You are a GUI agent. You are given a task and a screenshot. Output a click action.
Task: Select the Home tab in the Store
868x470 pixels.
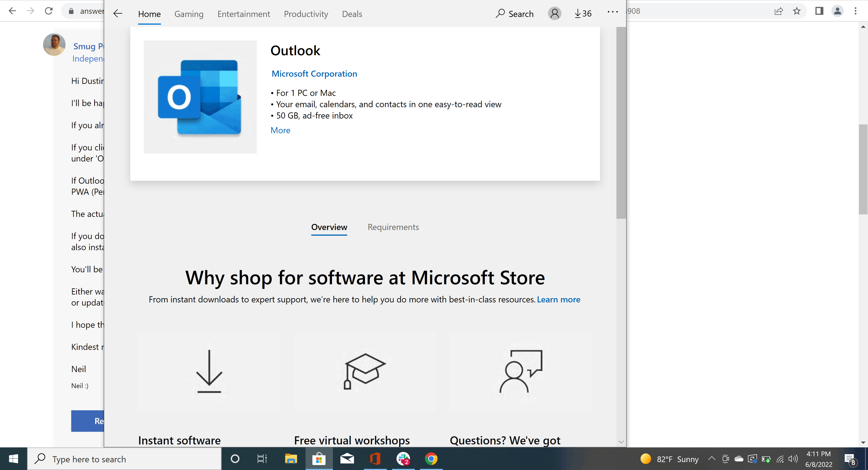tap(149, 14)
